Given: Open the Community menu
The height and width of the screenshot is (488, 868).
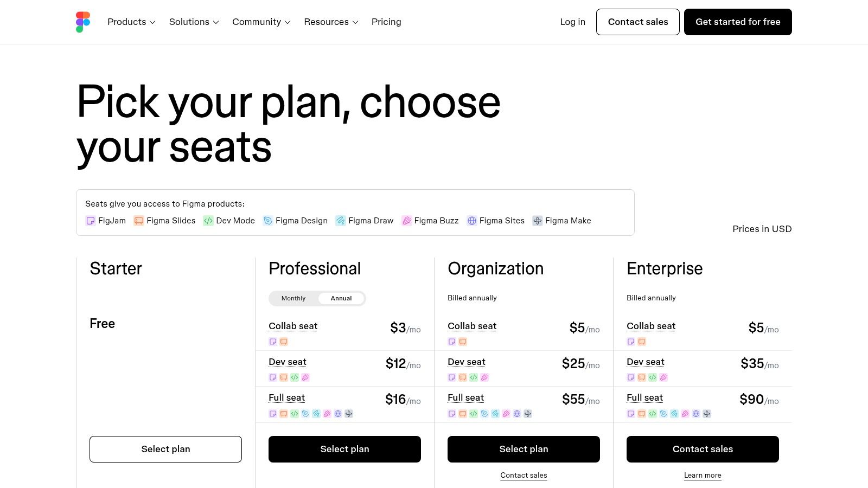Looking at the screenshot, I should 260,22.
